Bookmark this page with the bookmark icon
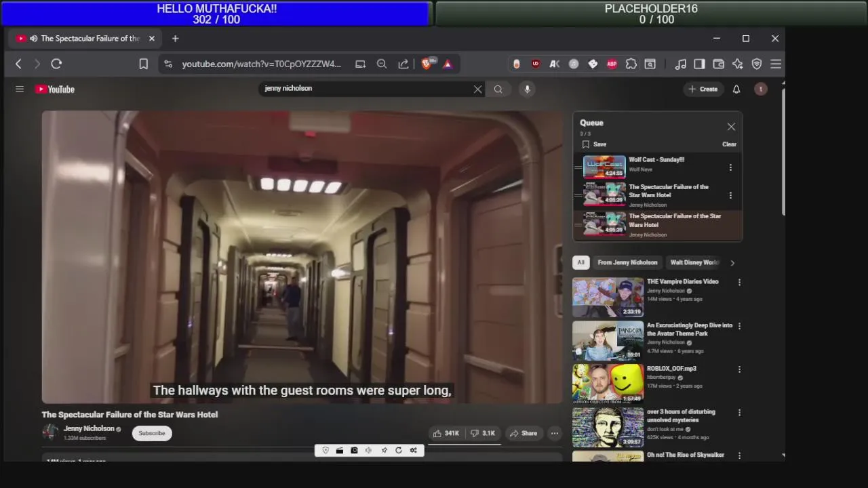868x488 pixels. [144, 64]
